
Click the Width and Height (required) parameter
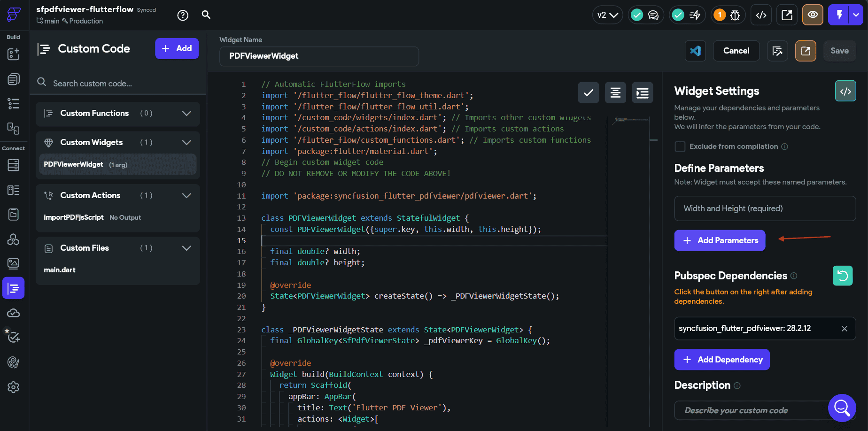(x=765, y=208)
